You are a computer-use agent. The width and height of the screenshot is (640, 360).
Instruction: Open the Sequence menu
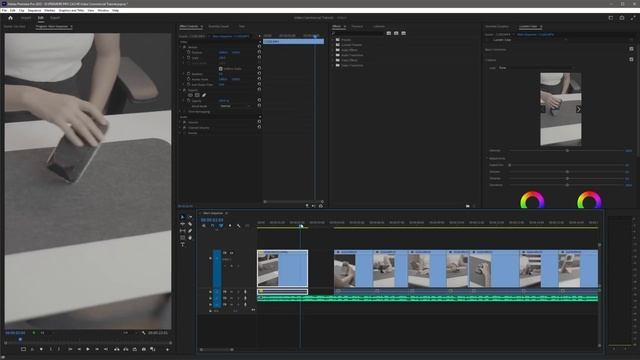pyautogui.click(x=34, y=10)
